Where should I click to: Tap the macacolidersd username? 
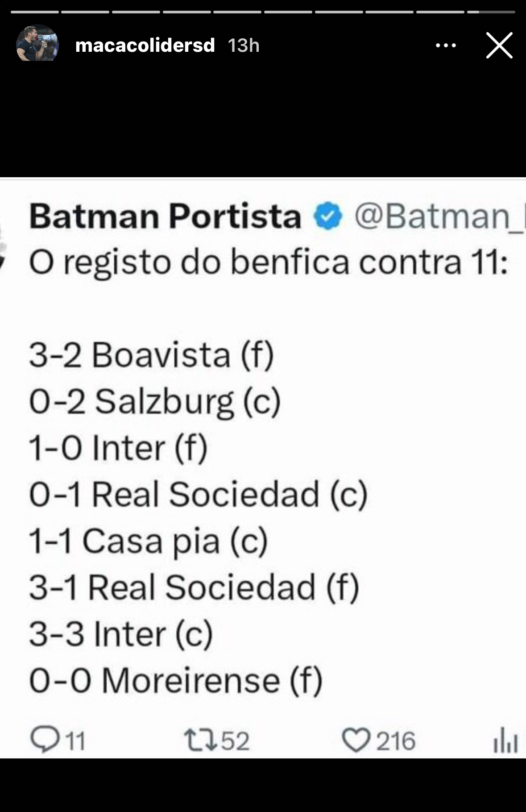point(145,46)
